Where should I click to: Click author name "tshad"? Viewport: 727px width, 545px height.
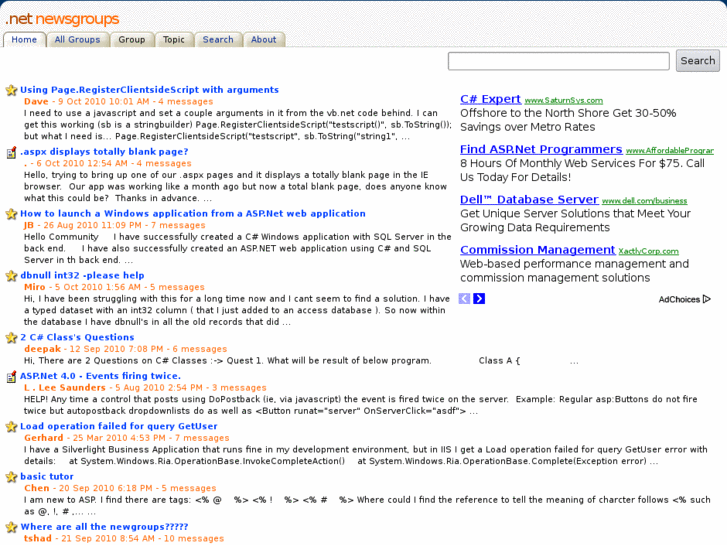click(38, 539)
